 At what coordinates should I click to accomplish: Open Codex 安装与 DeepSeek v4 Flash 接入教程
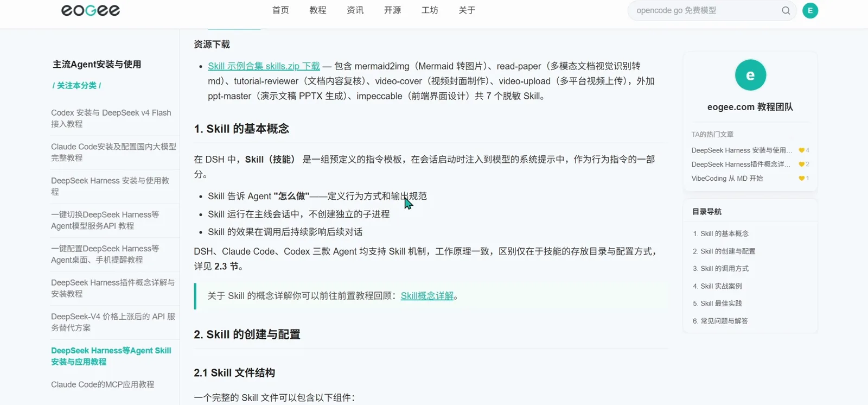coord(111,118)
